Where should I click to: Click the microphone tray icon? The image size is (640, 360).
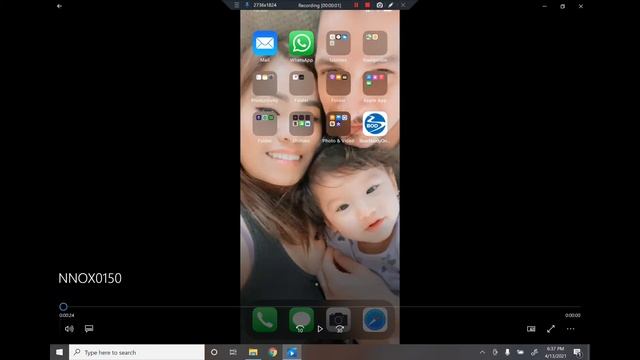coord(507,352)
